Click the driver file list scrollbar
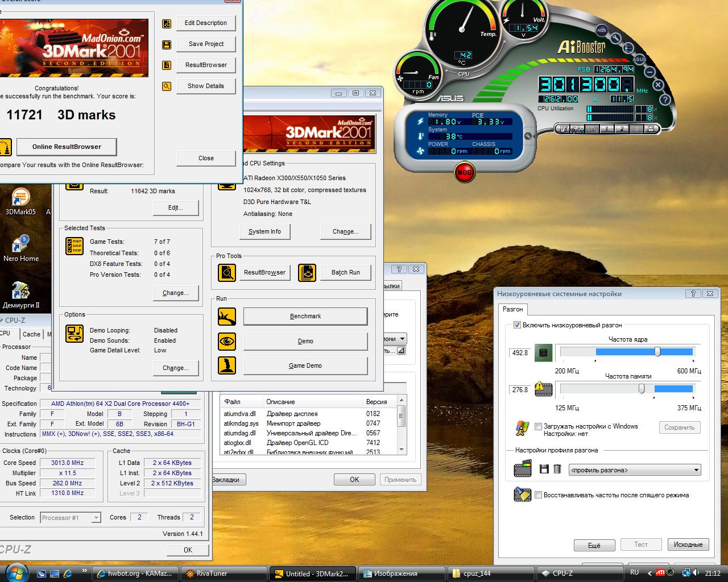Image resolution: width=728 pixels, height=582 pixels. pyautogui.click(x=402, y=425)
